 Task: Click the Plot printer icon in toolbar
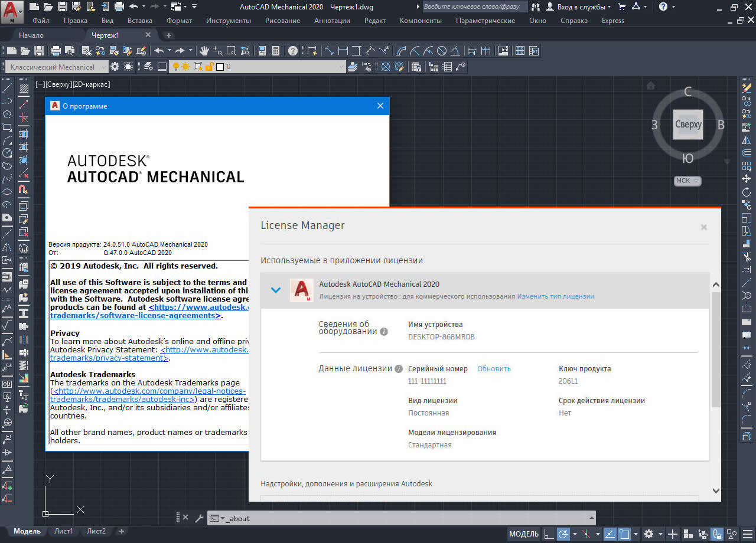[x=56, y=51]
